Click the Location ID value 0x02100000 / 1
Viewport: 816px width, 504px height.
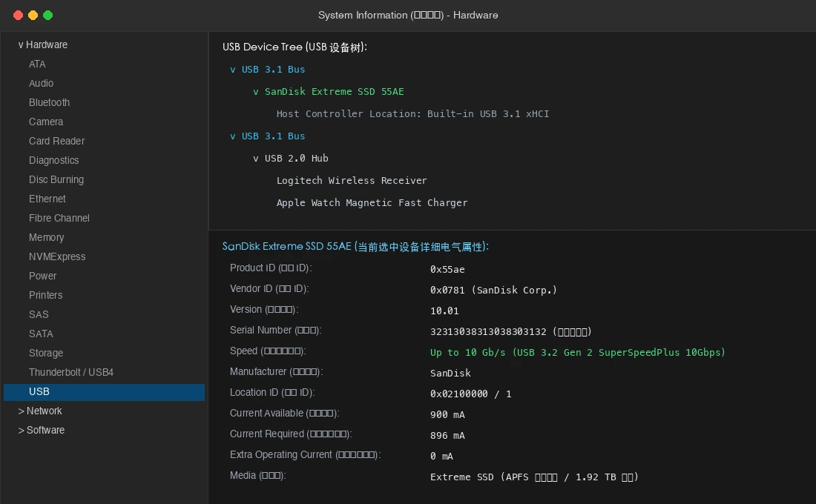point(471,394)
